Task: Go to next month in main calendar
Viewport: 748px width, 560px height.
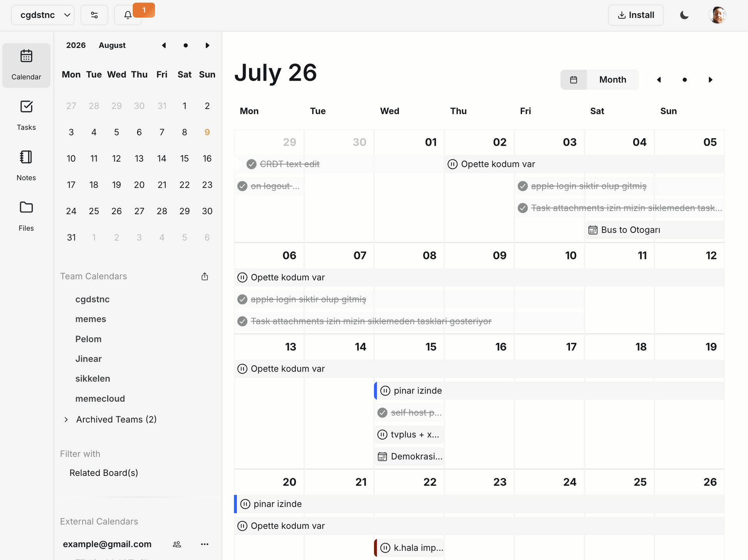Action: (x=710, y=80)
